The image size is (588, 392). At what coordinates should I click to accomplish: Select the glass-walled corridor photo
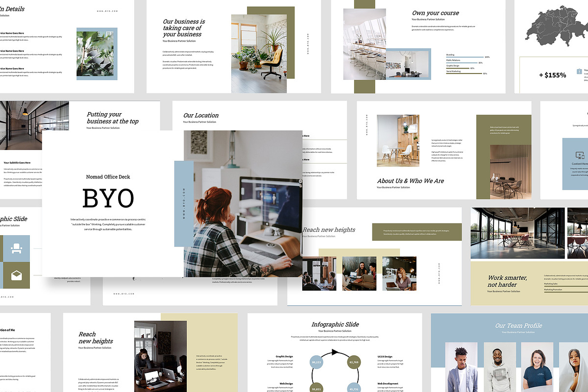click(x=34, y=125)
